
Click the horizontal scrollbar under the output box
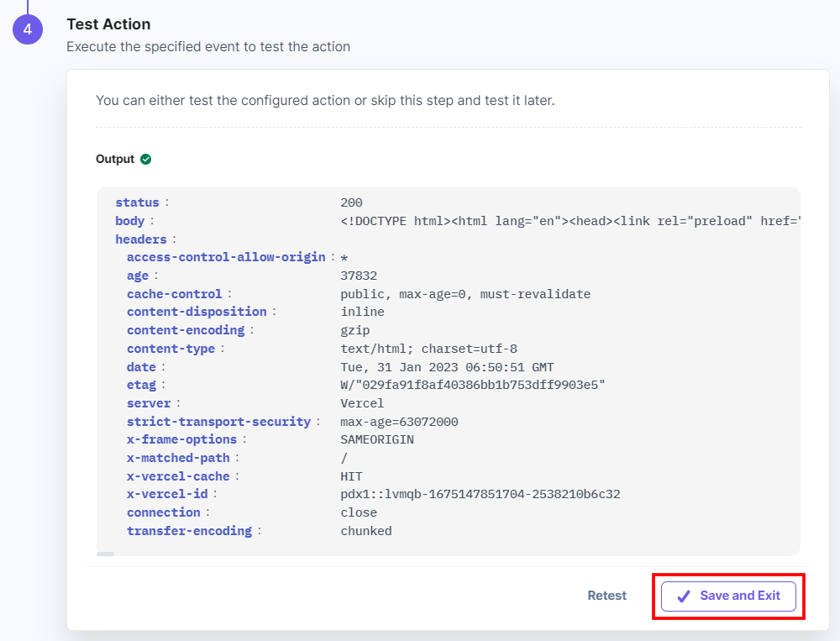point(106,554)
